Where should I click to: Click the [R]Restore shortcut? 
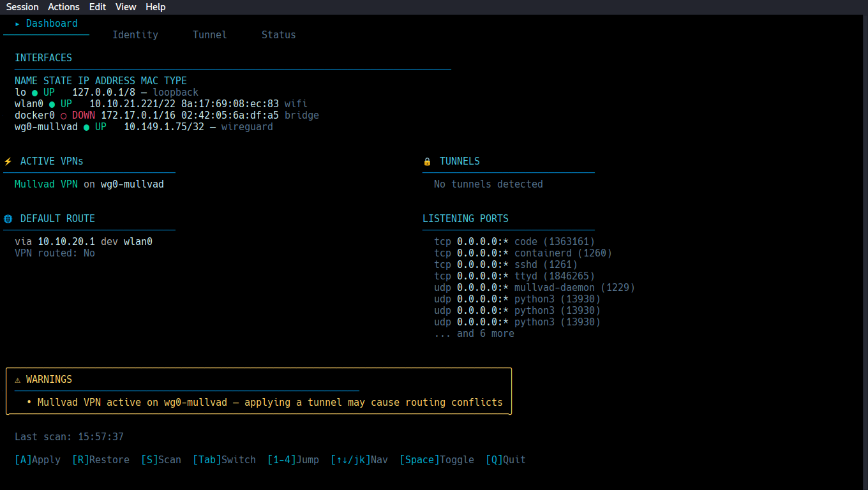(x=101, y=460)
